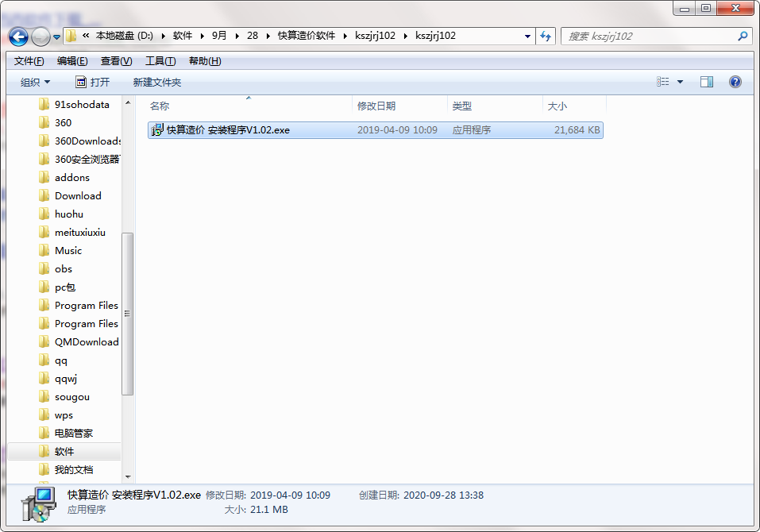Expand arrow after 9月 breadcrumb
The width and height of the screenshot is (760, 532).
point(237,36)
